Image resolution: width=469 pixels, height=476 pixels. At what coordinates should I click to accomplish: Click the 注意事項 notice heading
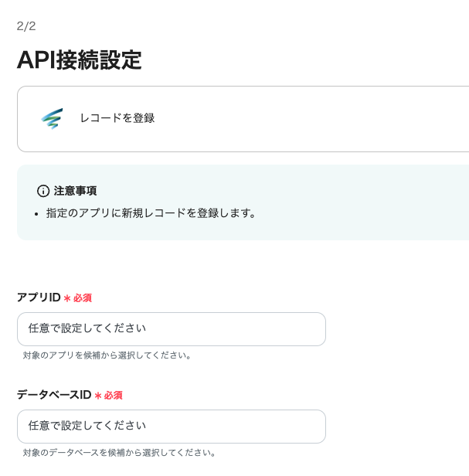75,191
